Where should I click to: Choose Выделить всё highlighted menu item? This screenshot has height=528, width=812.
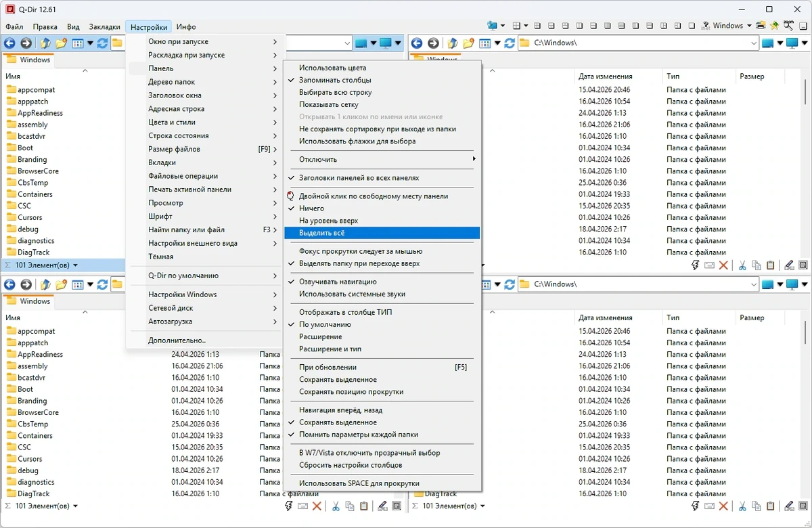tap(382, 232)
